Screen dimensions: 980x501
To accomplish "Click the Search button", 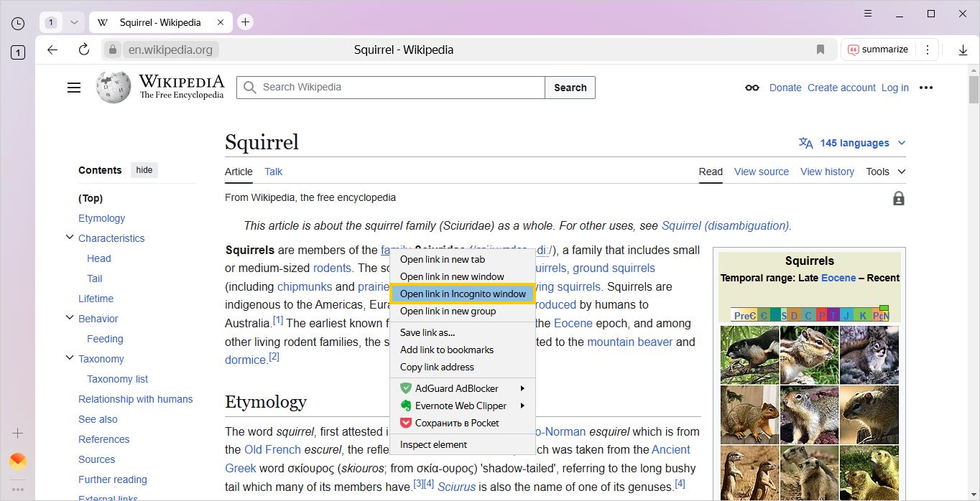I will coord(570,88).
